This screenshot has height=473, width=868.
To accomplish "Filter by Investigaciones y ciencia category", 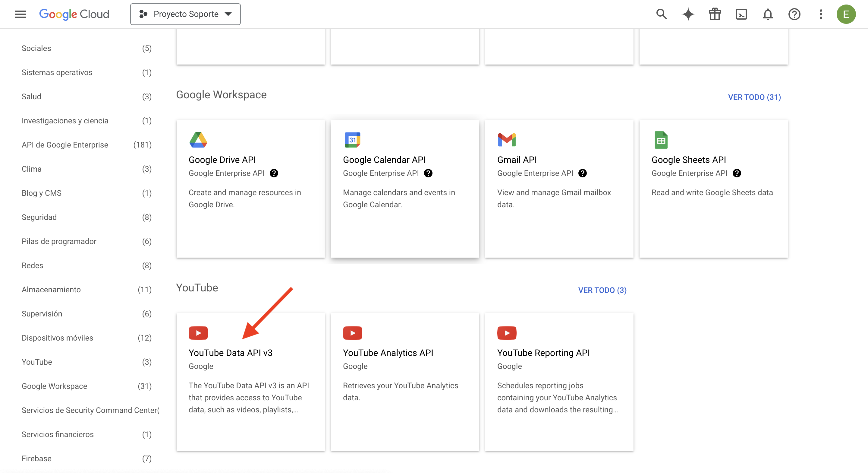I will tap(86, 121).
